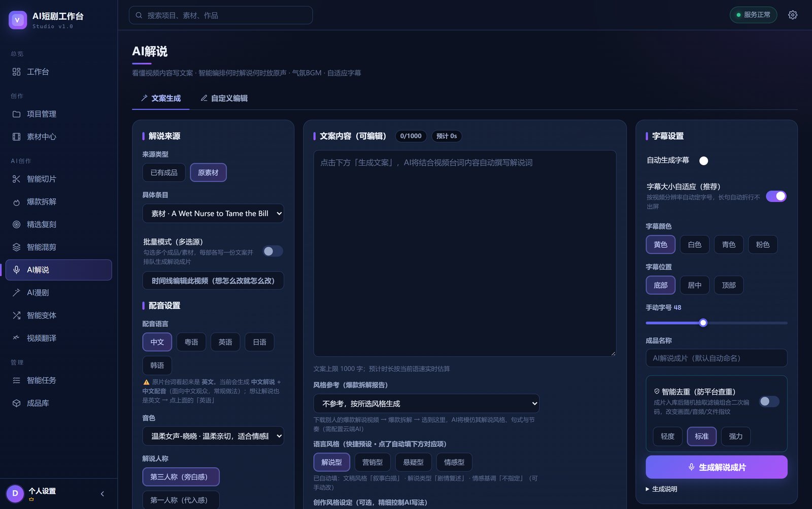Image resolution: width=812 pixels, height=509 pixels.
Task: Open 风格参考 style reference dropdown
Action: pyautogui.click(x=426, y=403)
